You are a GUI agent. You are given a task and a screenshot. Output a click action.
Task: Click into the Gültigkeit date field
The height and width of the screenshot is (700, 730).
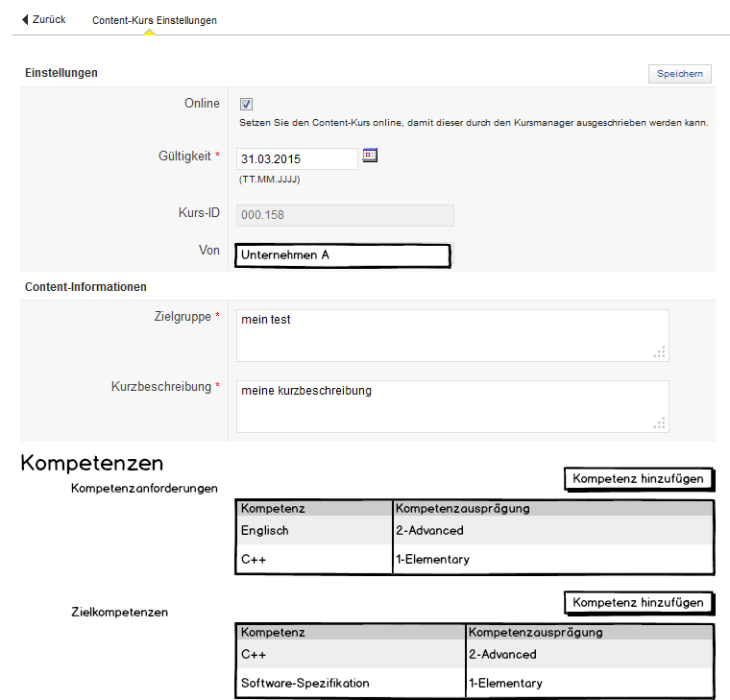click(297, 159)
